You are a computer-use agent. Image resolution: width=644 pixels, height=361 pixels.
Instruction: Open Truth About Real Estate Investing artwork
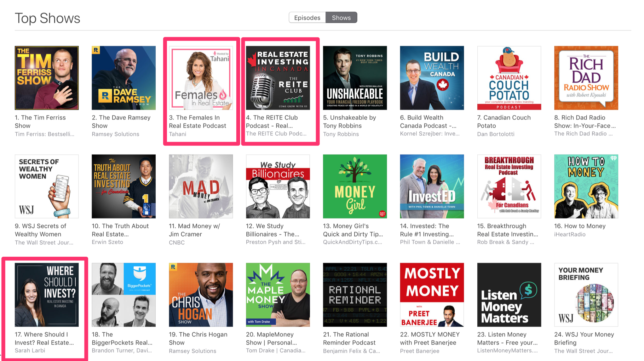124,186
